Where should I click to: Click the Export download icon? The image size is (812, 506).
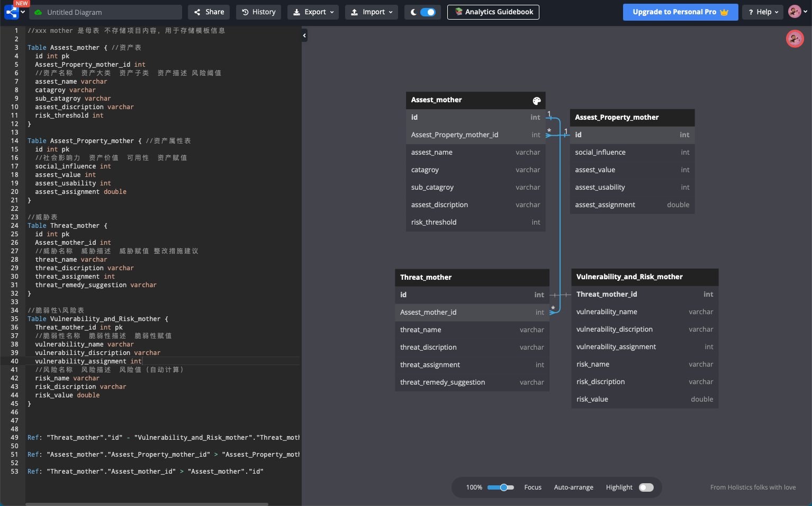coord(296,12)
